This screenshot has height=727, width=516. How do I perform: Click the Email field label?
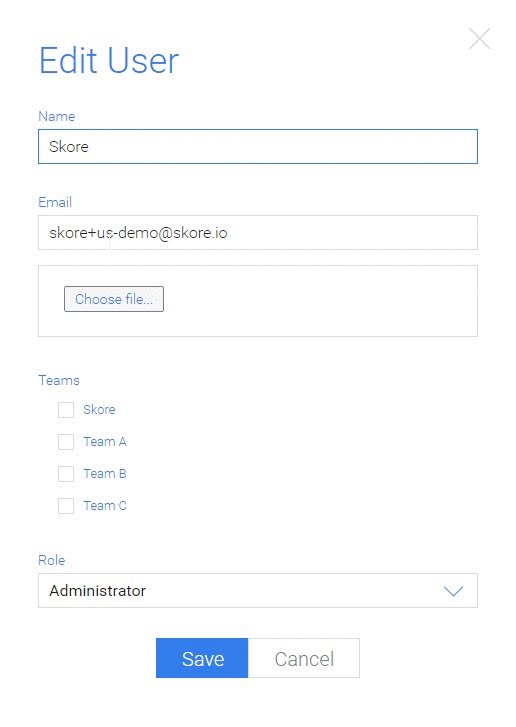tap(55, 202)
